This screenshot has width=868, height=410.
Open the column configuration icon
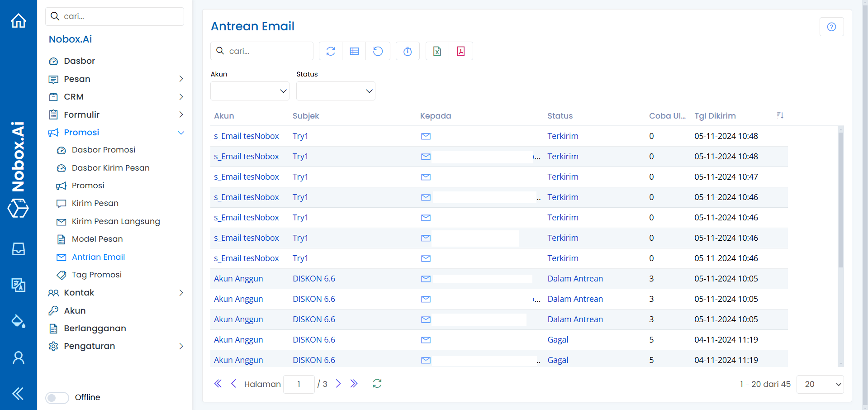354,51
